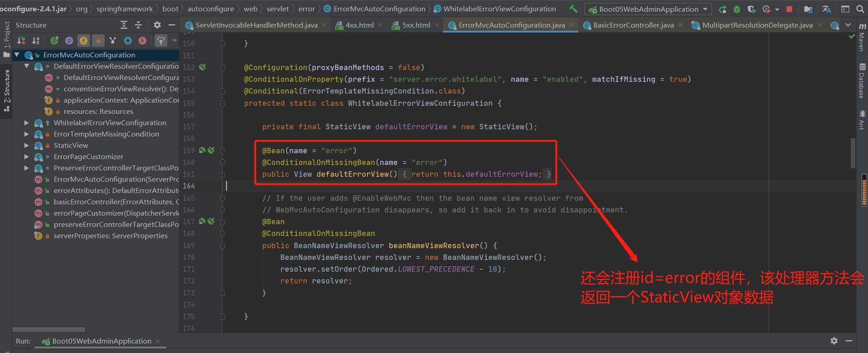Rerun Boot05WebAdminApplication with the green arrow
The image size is (868, 353).
click(x=723, y=9)
